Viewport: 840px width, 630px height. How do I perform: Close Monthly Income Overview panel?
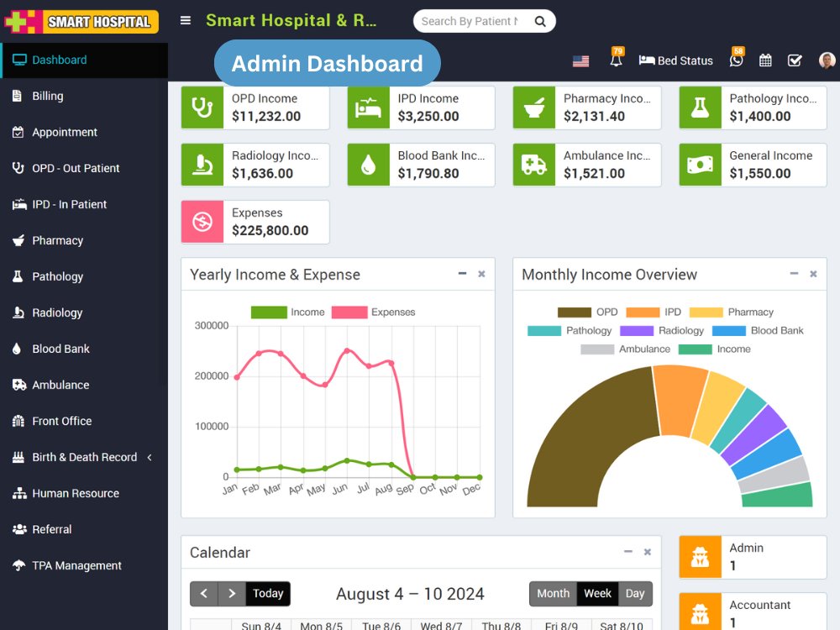813,274
